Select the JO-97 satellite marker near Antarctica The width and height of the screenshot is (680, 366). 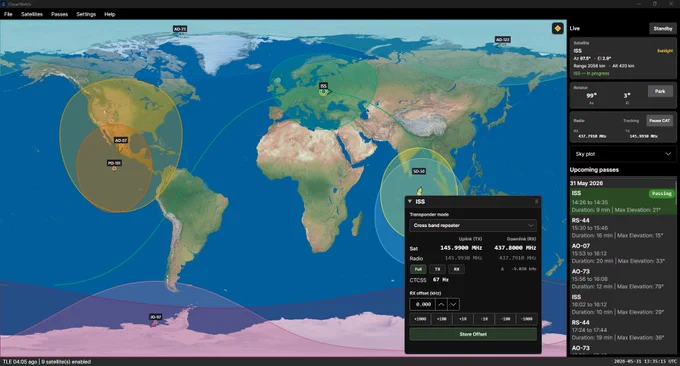[155, 323]
